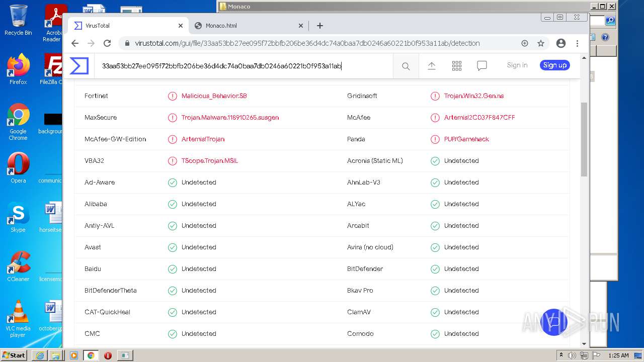The height and width of the screenshot is (362, 644).
Task: Click the Acronis undetected check icon
Action: tap(435, 161)
